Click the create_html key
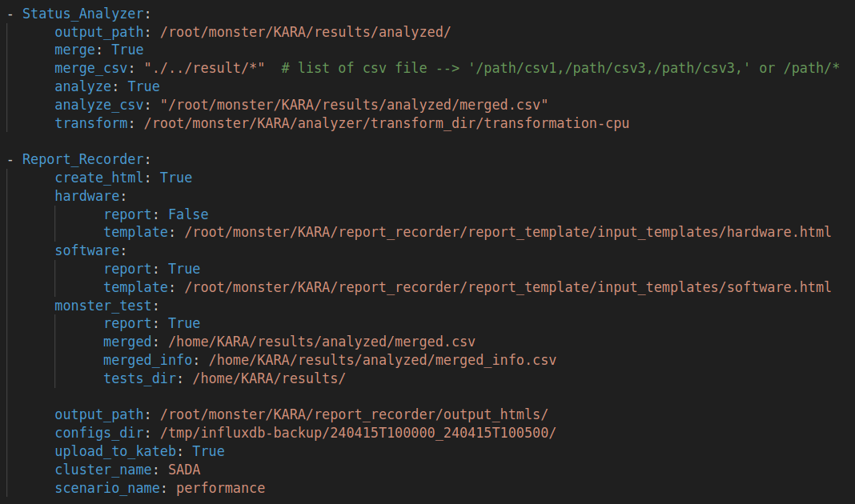The width and height of the screenshot is (855, 504). [102, 178]
